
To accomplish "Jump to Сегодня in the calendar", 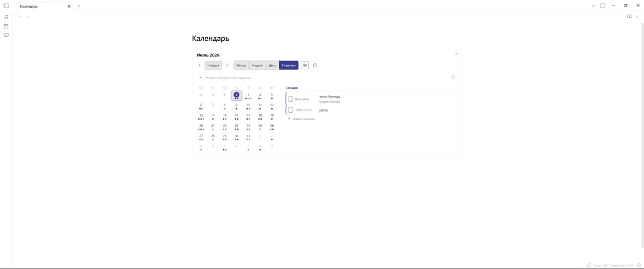I will (x=213, y=65).
